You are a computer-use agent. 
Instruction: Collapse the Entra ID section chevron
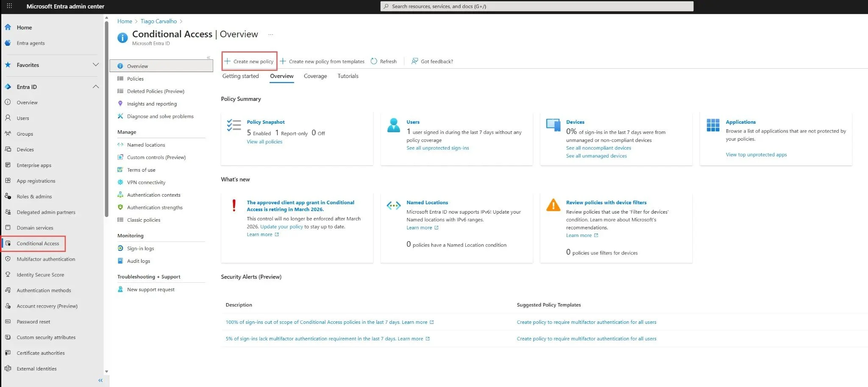[96, 86]
